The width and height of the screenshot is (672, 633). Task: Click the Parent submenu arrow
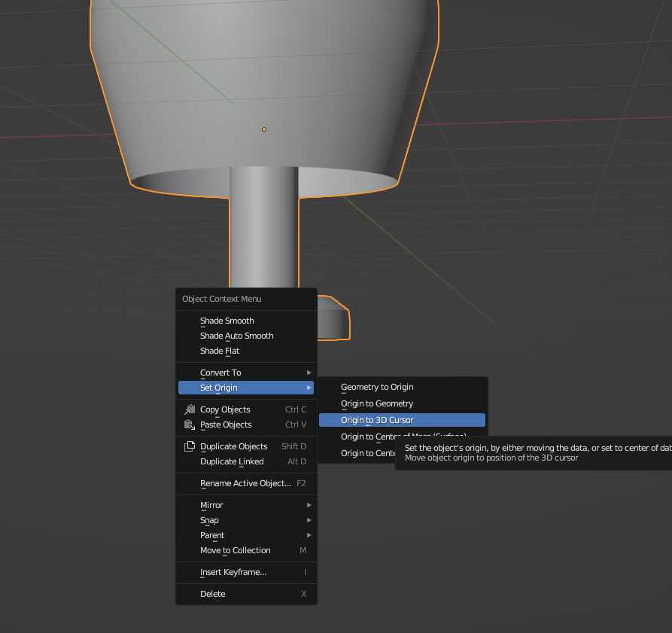[x=309, y=535]
